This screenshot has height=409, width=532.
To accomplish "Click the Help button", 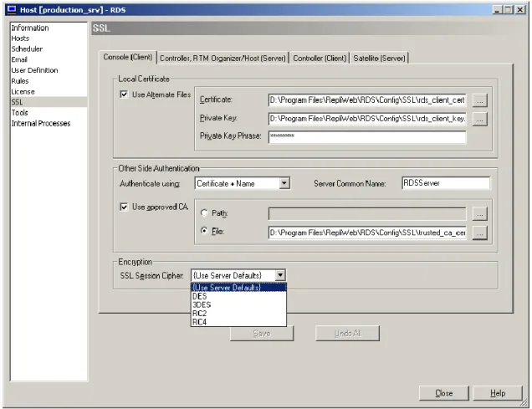I will [x=498, y=393].
